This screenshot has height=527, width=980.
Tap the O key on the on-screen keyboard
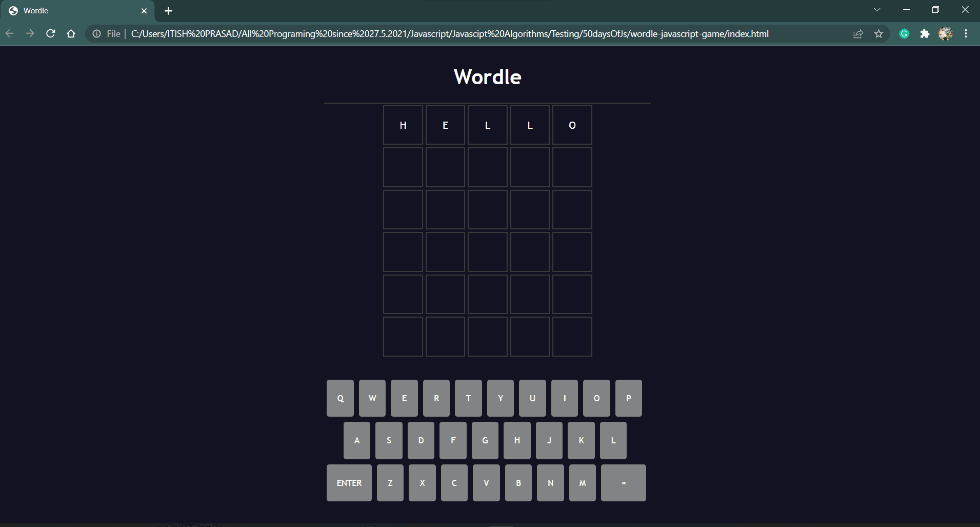(x=596, y=398)
